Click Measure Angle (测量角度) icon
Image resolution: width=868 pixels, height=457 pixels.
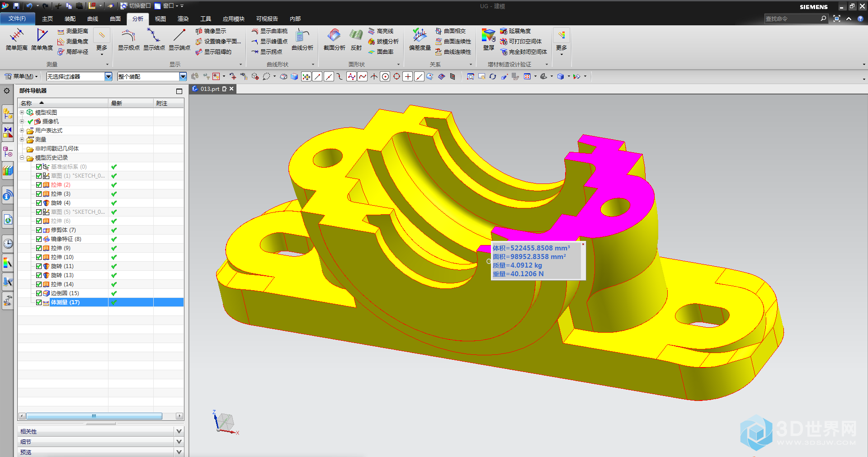61,42
